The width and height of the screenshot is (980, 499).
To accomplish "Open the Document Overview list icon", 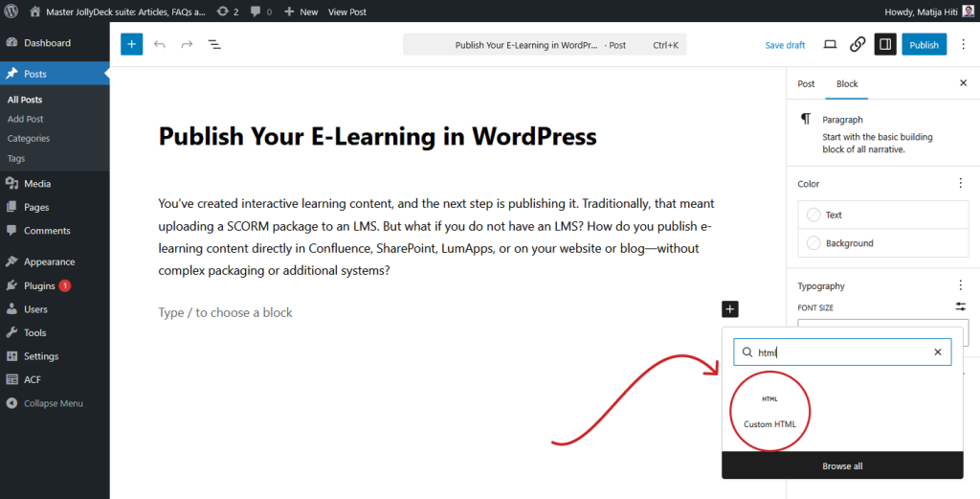I will coord(214,44).
